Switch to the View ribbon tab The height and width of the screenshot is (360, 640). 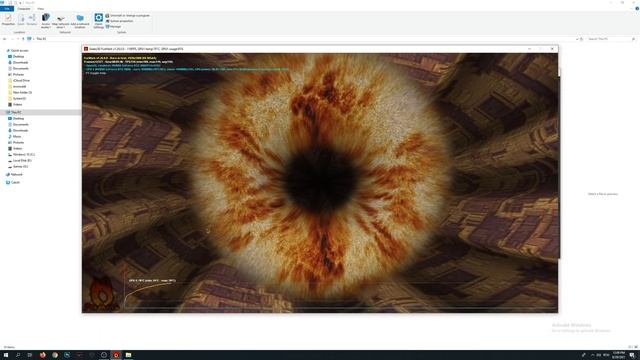point(40,9)
